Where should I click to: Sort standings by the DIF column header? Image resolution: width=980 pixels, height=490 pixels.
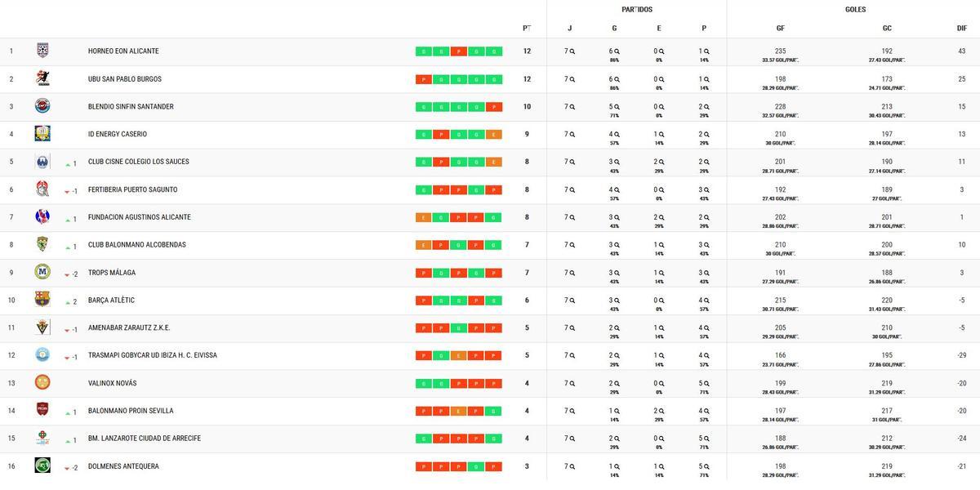[961, 27]
